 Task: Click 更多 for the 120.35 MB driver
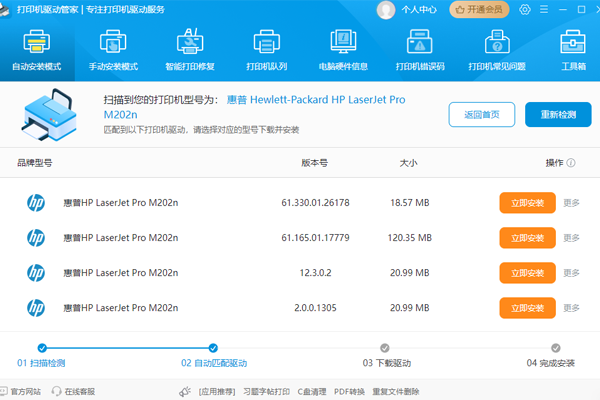click(571, 238)
